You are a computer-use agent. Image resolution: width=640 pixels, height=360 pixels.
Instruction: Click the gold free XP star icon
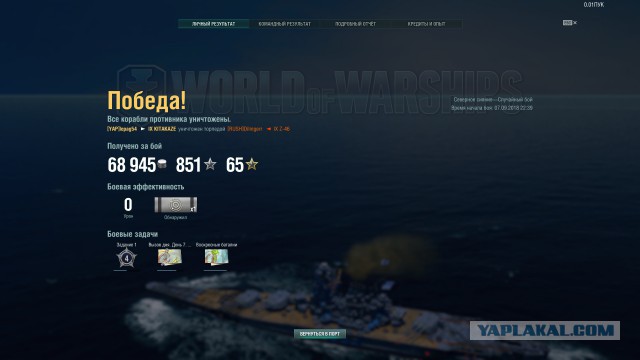[252, 164]
